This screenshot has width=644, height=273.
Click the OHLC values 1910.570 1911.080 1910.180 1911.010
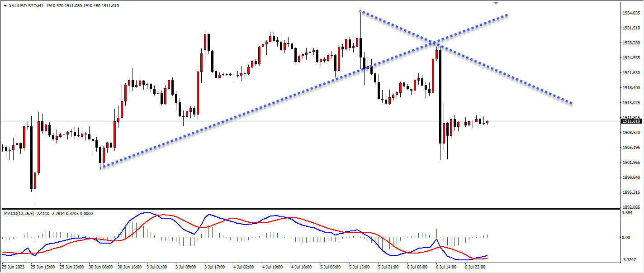point(83,6)
